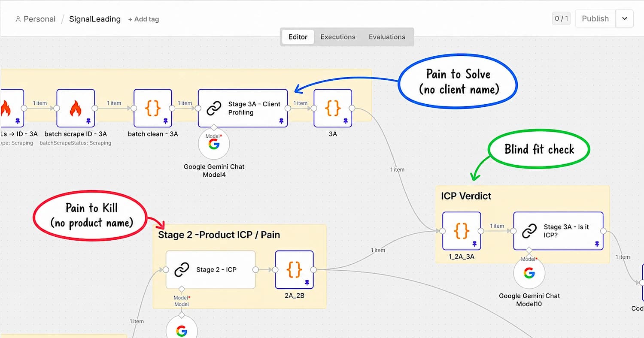The image size is (644, 338).
Task: Switch to the Evaluations tab
Action: click(x=387, y=37)
